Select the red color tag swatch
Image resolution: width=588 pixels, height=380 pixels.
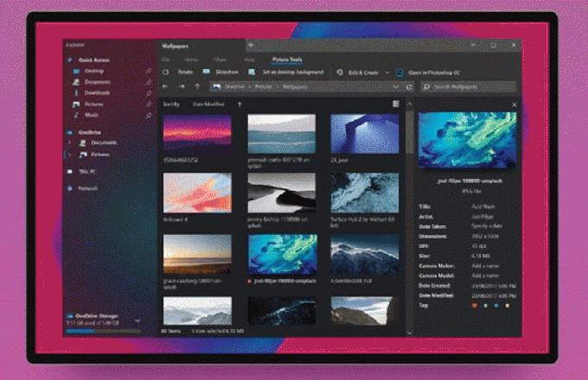pyautogui.click(x=474, y=305)
